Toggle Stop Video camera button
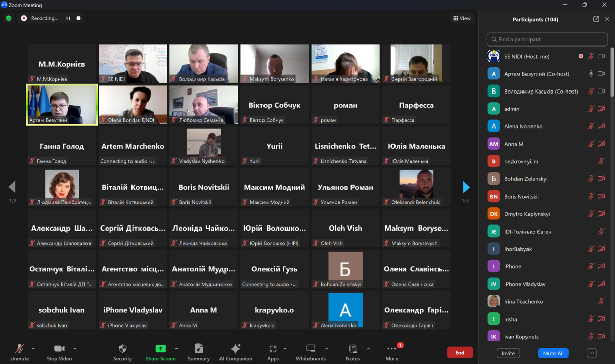Image resolution: width=615 pixels, height=364 pixels. coord(59,349)
